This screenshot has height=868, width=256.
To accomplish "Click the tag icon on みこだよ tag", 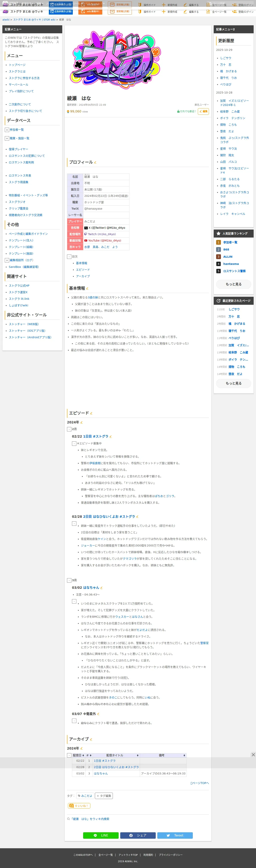I will click(79, 796).
